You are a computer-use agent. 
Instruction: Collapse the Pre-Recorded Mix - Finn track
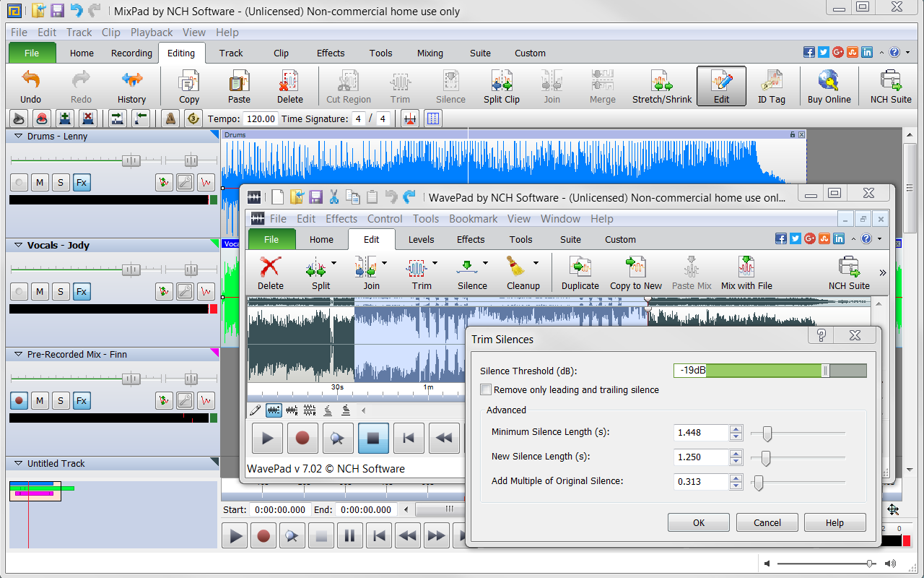point(19,355)
